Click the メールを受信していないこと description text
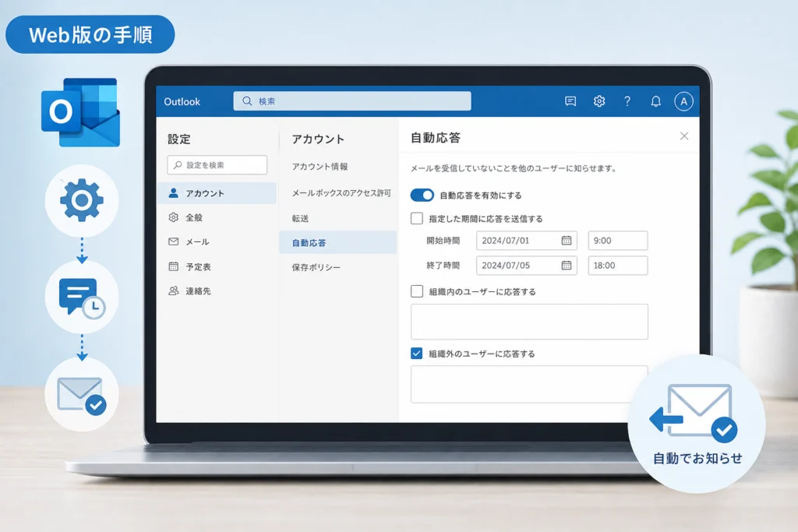Screen dimensions: 798x532 point(514,167)
